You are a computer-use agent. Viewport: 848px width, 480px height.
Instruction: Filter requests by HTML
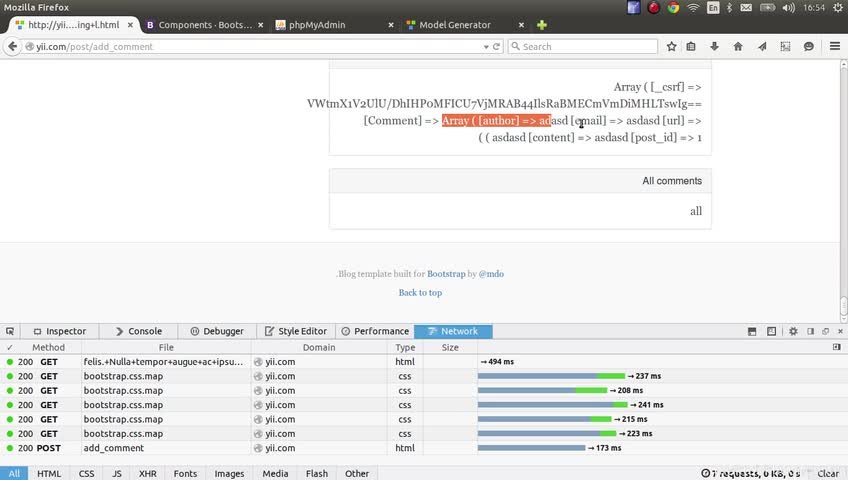pos(49,474)
